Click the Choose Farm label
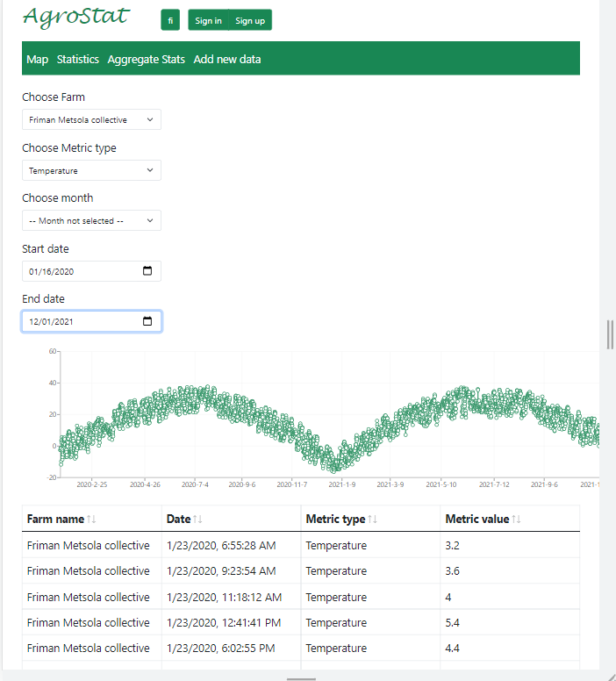This screenshot has width=616, height=681. click(54, 97)
